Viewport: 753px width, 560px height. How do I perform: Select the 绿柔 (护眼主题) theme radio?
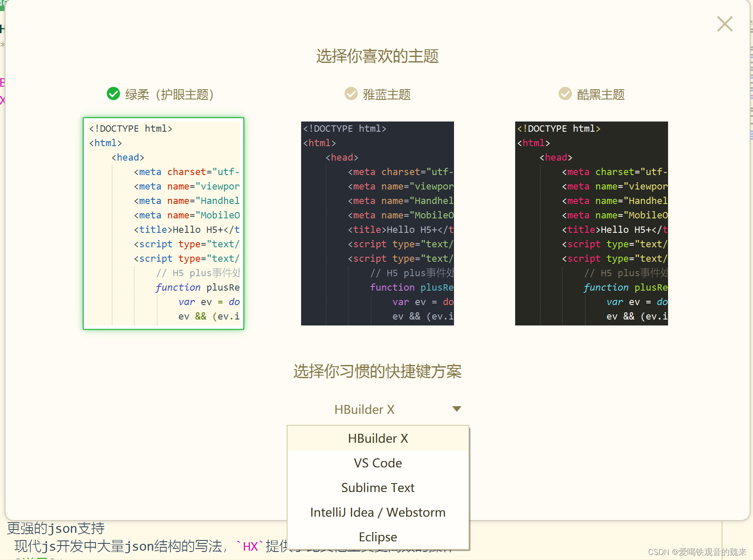[113, 93]
